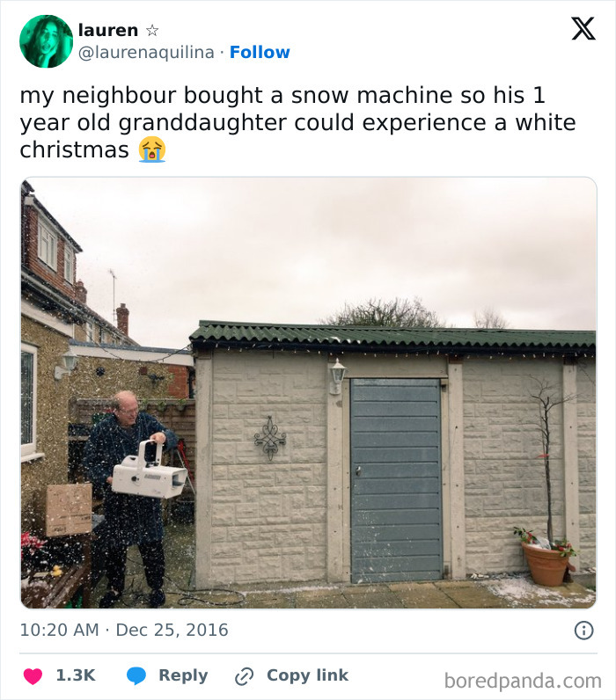Open the snow machine photo
This screenshot has width=616, height=700.
[x=309, y=393]
